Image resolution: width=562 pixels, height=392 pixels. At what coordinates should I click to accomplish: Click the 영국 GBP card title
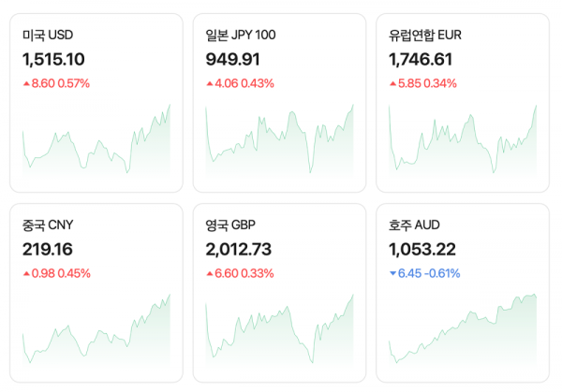click(230, 225)
